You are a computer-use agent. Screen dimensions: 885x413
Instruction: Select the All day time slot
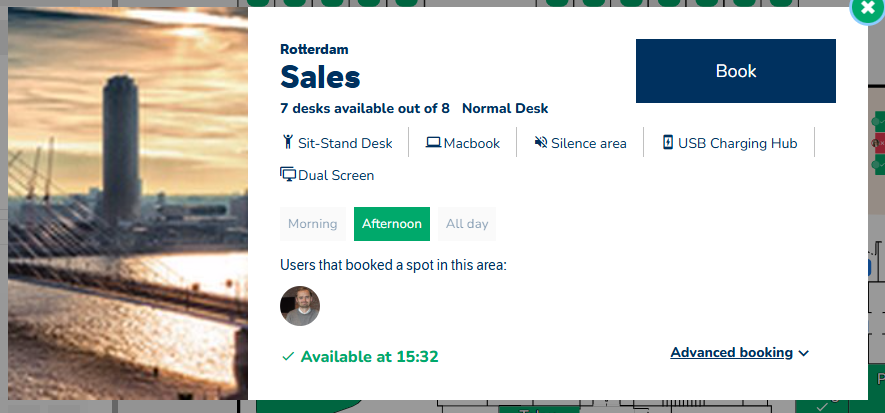point(467,224)
